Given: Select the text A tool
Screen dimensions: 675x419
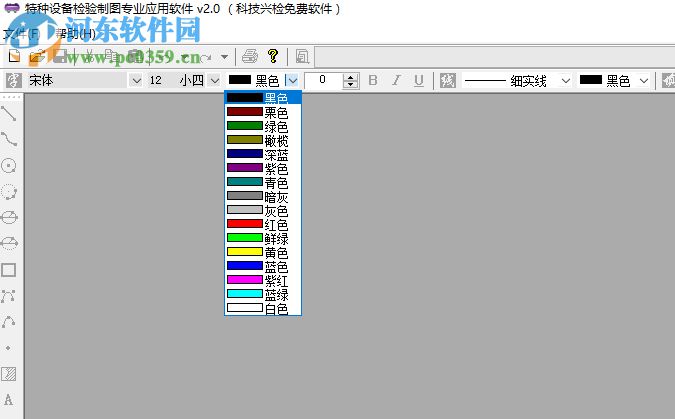Looking at the screenshot, I should pos(9,400).
